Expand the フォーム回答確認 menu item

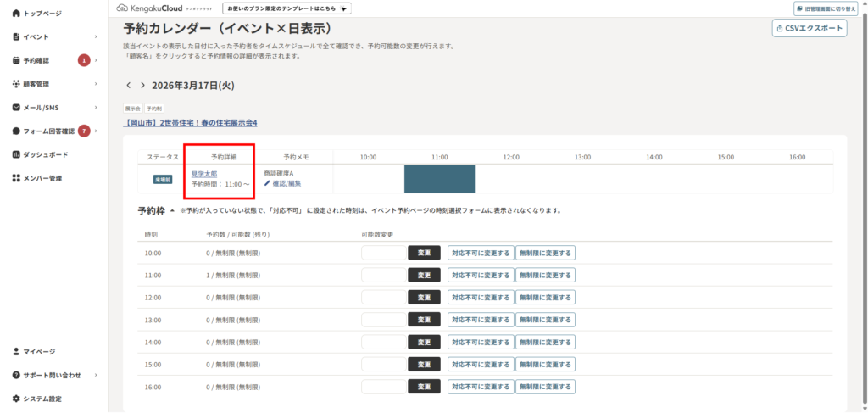coord(96,131)
